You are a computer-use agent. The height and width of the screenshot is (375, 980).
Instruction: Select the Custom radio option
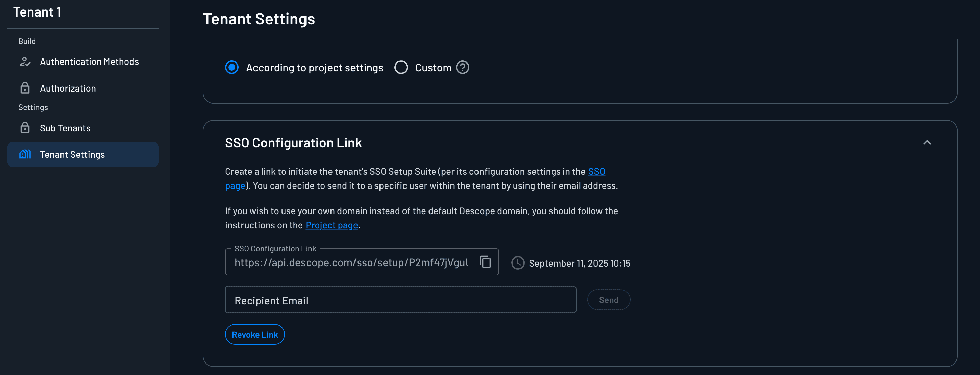click(401, 68)
